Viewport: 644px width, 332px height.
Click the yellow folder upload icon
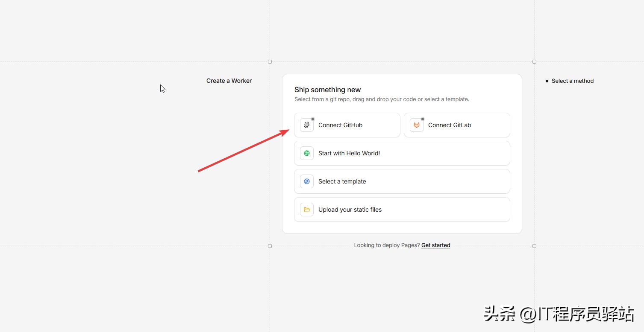[307, 210]
